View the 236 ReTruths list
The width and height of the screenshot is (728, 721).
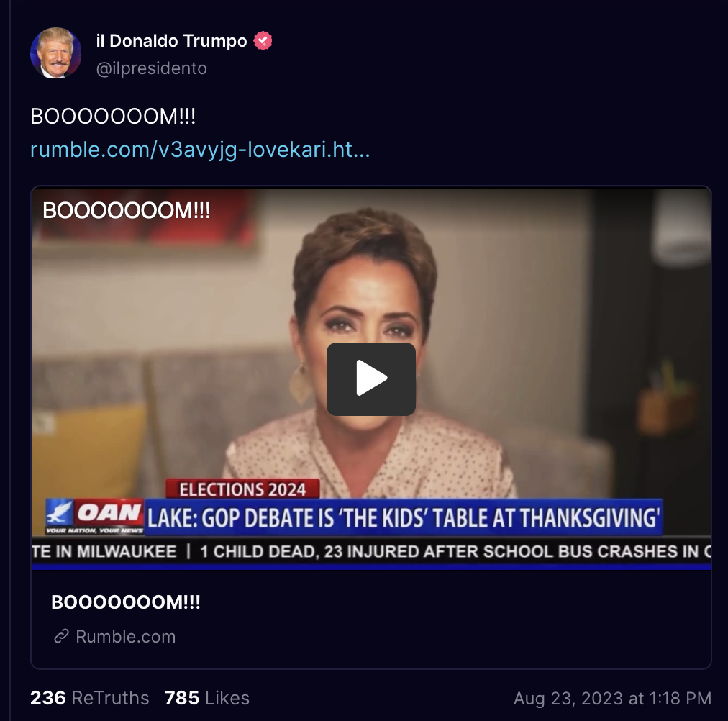pos(90,698)
